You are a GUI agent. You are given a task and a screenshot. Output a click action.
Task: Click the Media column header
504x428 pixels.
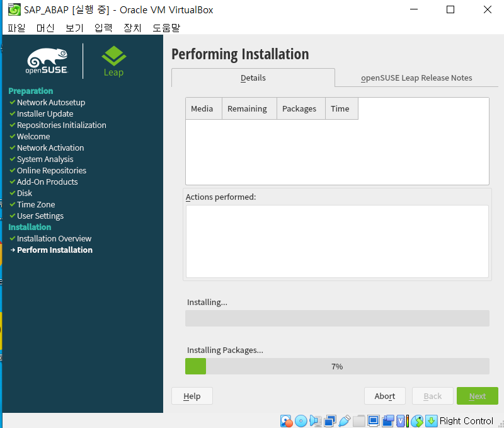tap(203, 108)
